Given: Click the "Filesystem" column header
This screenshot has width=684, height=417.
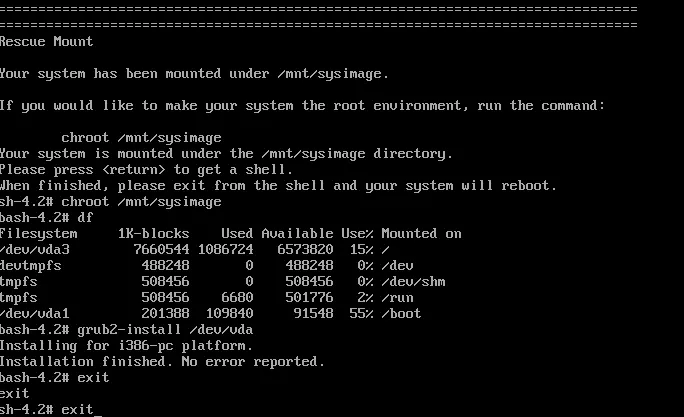Looking at the screenshot, I should point(39,234).
